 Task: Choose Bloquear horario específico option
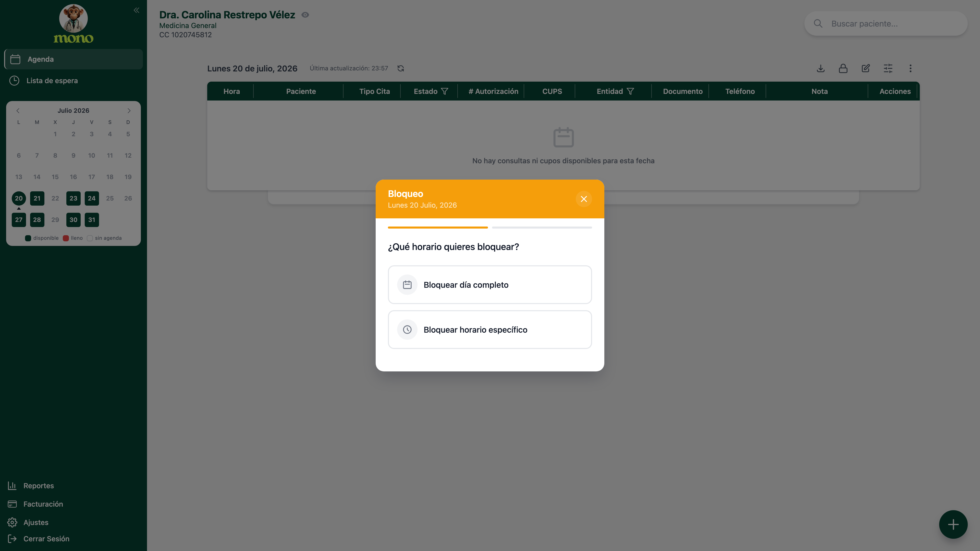point(490,330)
